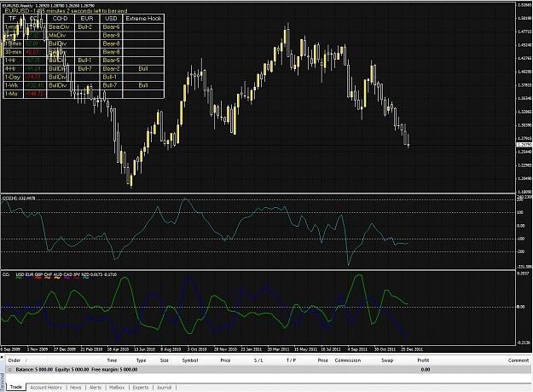Click the USD legend label in currency indicator

click(x=20, y=274)
